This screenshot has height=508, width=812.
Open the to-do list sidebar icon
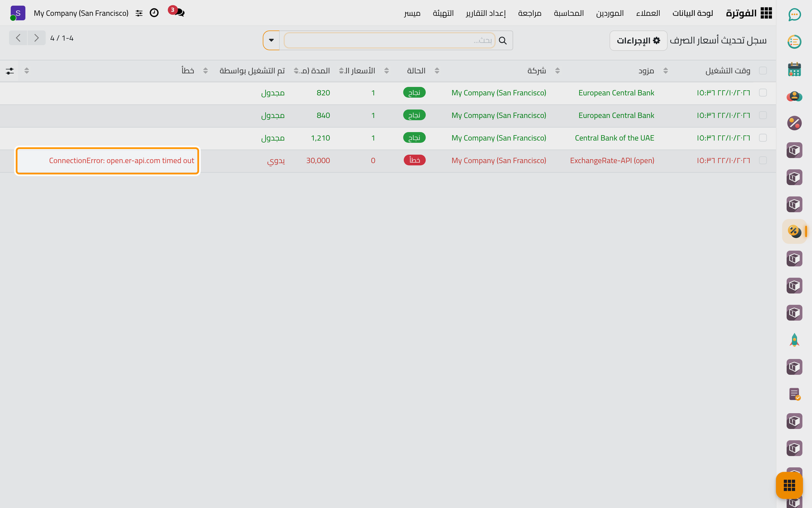point(794,42)
